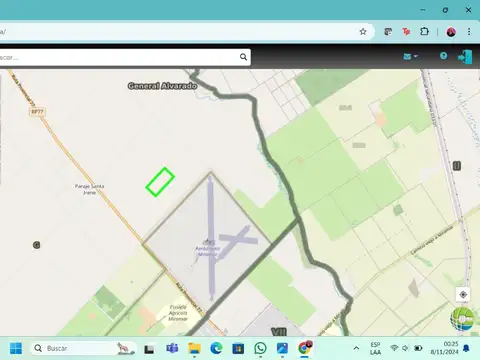Screen dimensions: 480x360
Task: Click the volume speaker icon in the tray
Action: (x=405, y=348)
